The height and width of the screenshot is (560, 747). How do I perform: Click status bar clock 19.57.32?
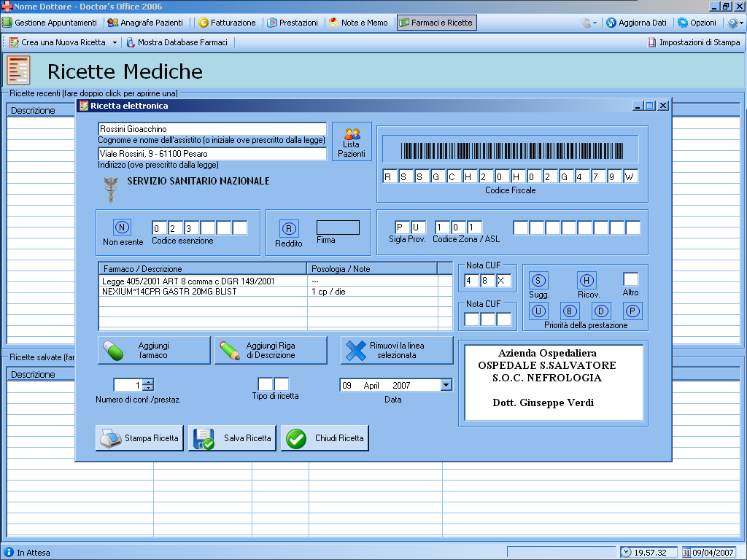pos(649,553)
